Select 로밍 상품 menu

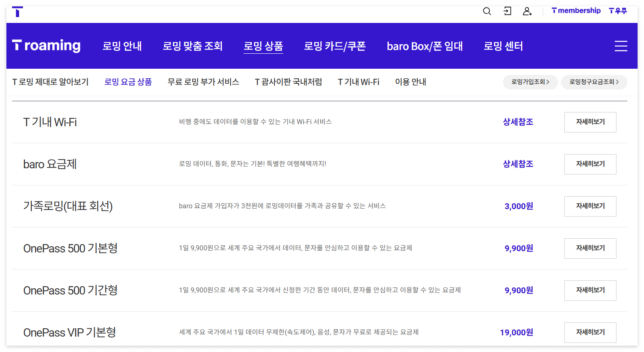click(x=263, y=46)
